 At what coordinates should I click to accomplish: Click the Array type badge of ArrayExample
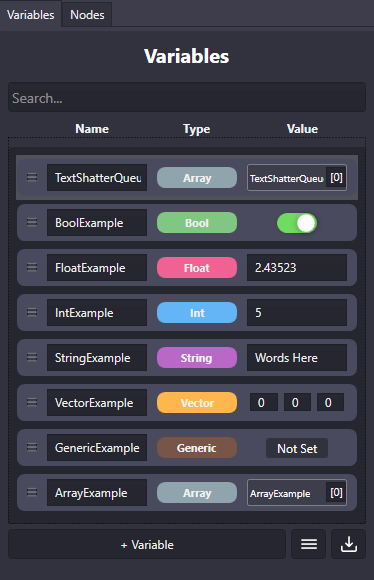(197, 493)
